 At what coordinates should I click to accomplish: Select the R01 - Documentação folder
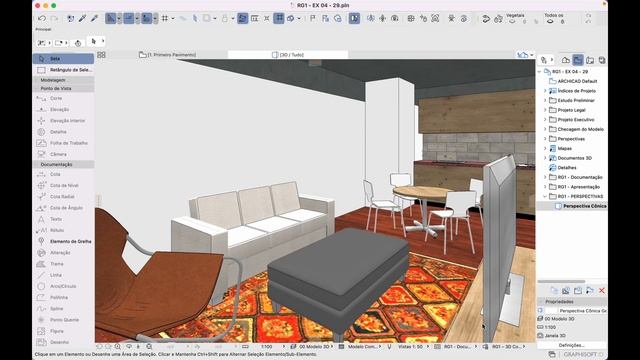(x=576, y=177)
